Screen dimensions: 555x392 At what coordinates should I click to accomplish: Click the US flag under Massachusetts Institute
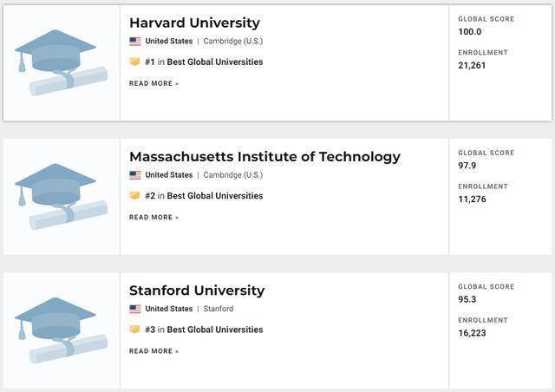coord(134,174)
